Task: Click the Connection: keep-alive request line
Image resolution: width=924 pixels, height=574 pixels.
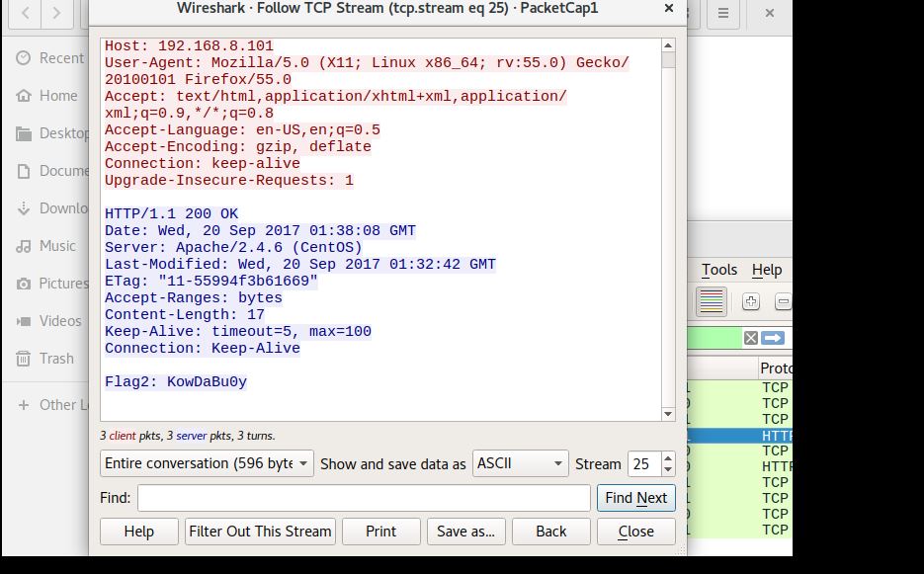Action: [203, 163]
